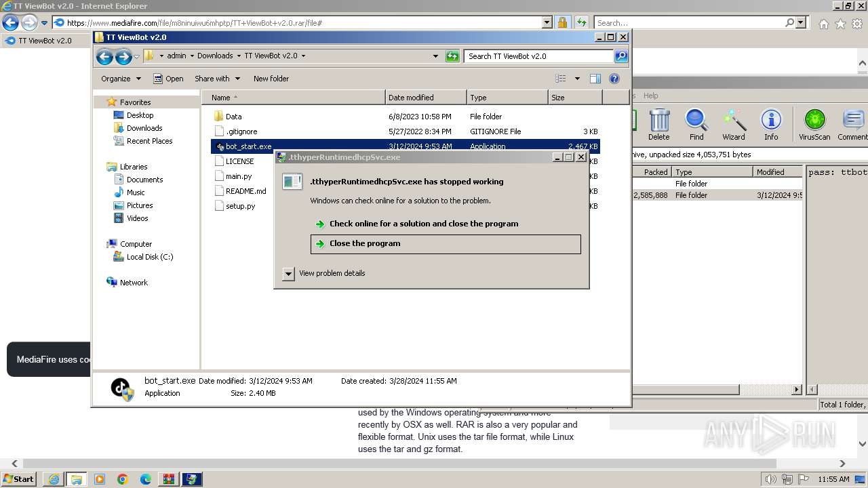Open Windows Media Player taskbar icon
This screenshot has height=488, width=868.
pos(99,479)
